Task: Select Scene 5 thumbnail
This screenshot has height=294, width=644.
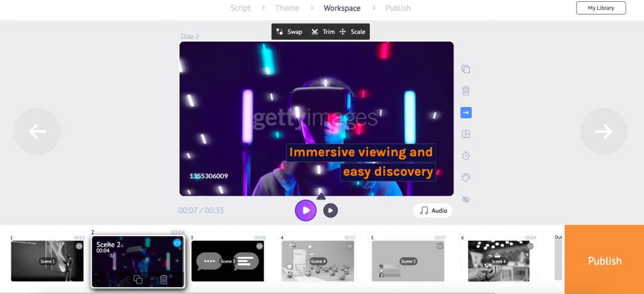Action: tap(408, 261)
